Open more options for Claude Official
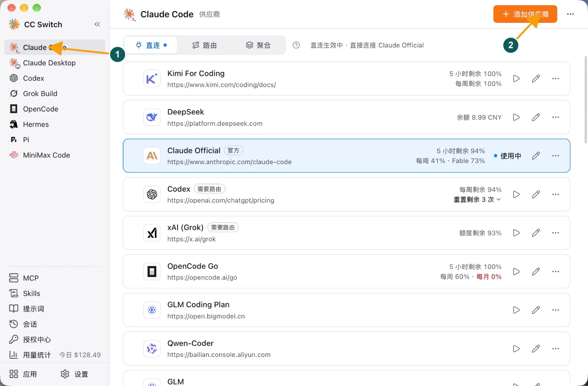This screenshot has height=386, width=588. [556, 156]
